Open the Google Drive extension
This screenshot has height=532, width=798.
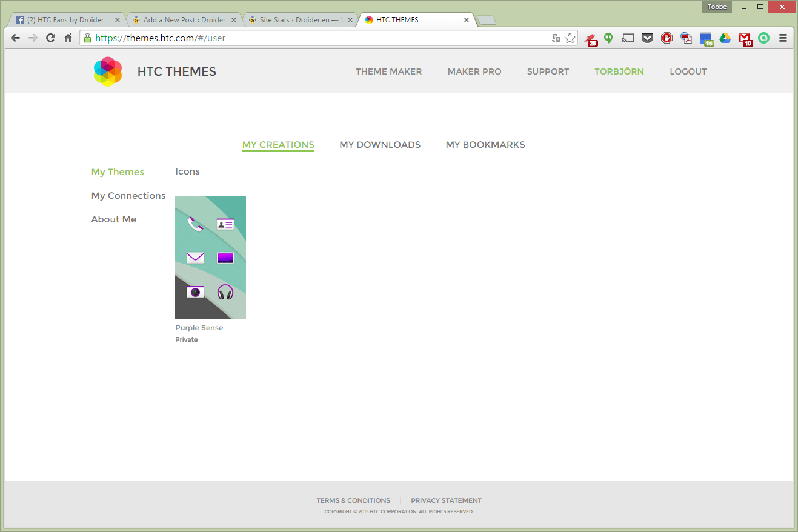[x=725, y=38]
